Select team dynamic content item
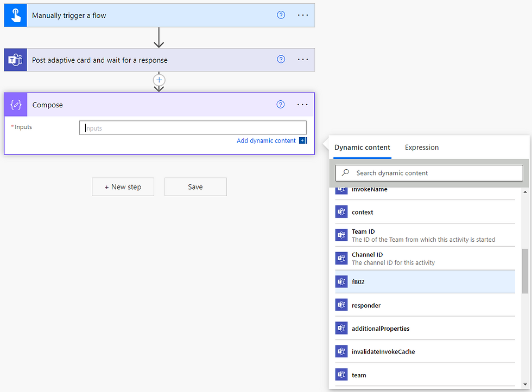 point(425,375)
